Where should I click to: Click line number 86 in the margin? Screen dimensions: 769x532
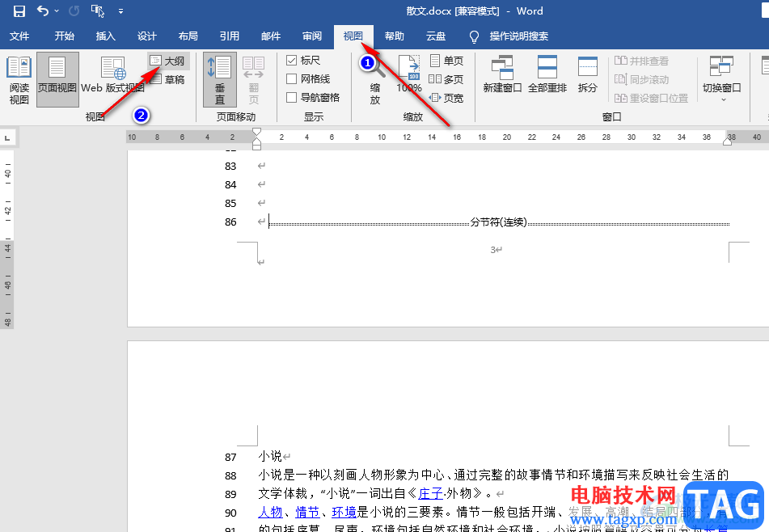click(x=230, y=222)
